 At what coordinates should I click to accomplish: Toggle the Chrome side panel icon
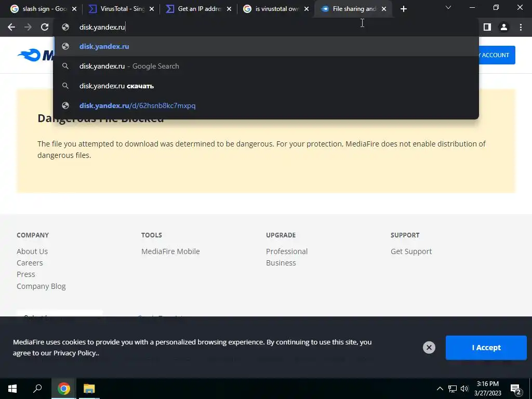pos(487,27)
